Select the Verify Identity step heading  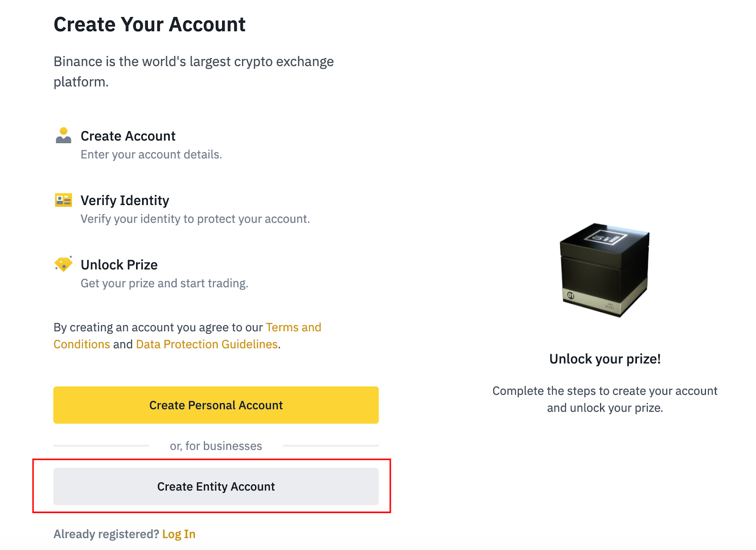point(125,200)
